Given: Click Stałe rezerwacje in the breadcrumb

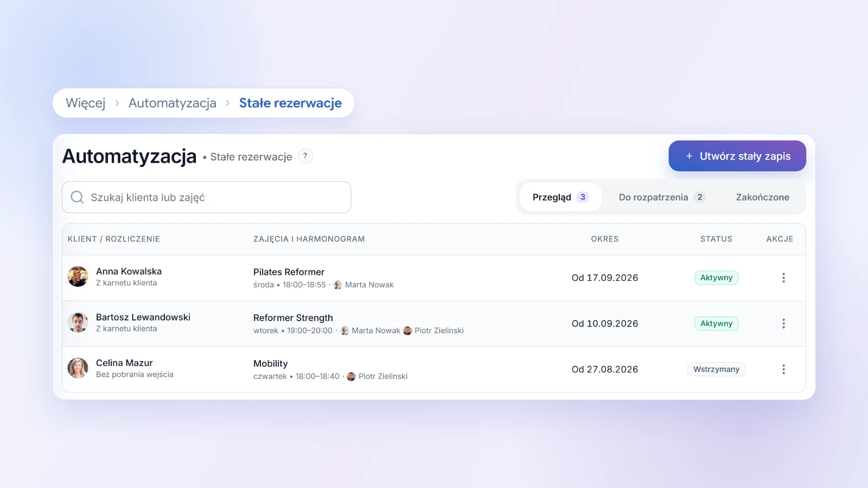Looking at the screenshot, I should point(290,103).
